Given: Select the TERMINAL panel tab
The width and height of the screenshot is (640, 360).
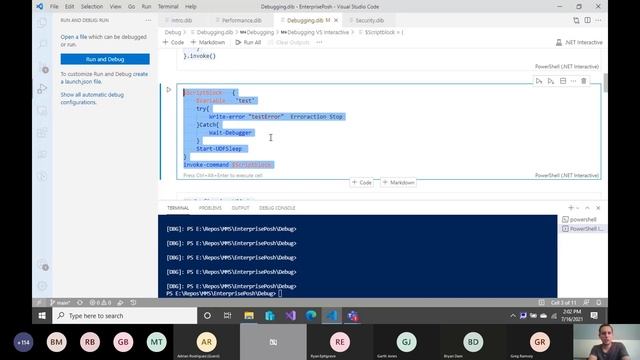Looking at the screenshot, I should click(x=178, y=208).
